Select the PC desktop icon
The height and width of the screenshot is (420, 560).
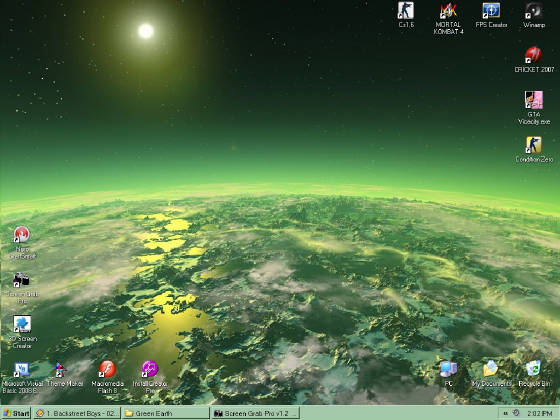pyautogui.click(x=449, y=369)
